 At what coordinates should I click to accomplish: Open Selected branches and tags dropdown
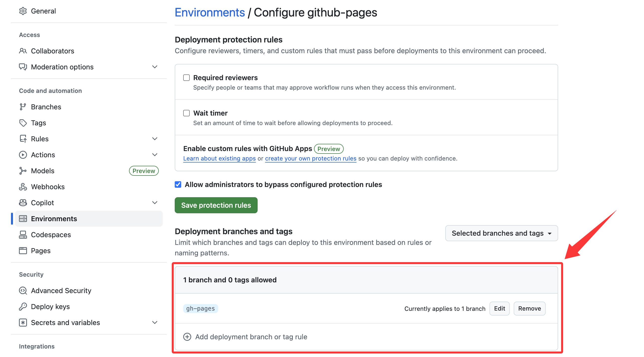[501, 233]
